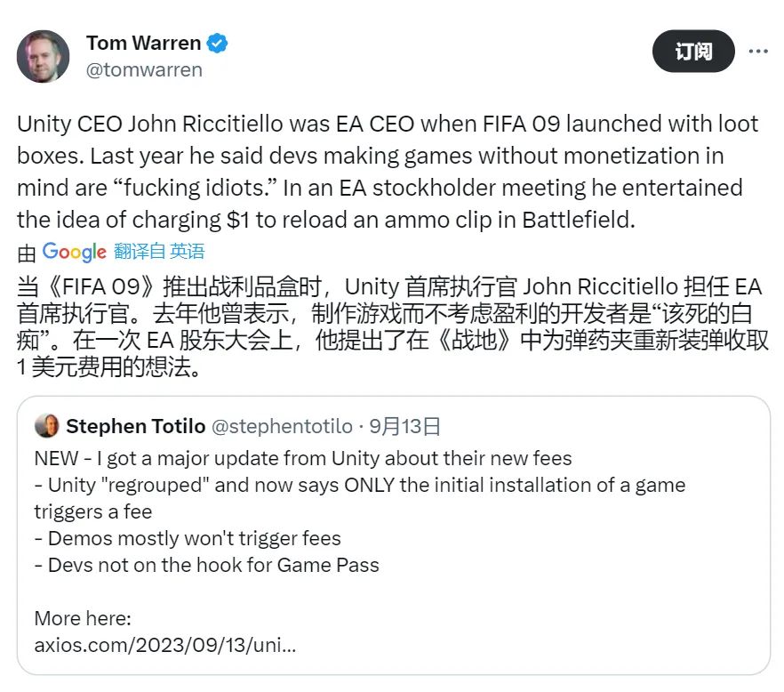Click the blue verified badge icon

(x=218, y=44)
